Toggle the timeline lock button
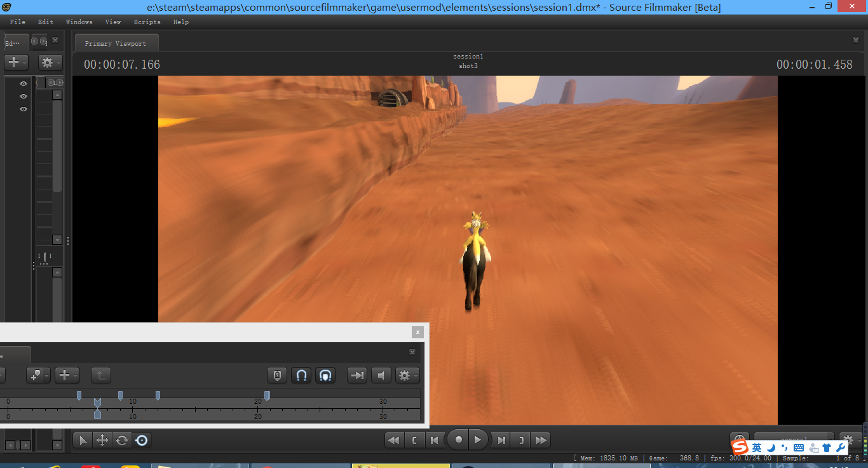This screenshot has height=468, width=868. coord(277,375)
